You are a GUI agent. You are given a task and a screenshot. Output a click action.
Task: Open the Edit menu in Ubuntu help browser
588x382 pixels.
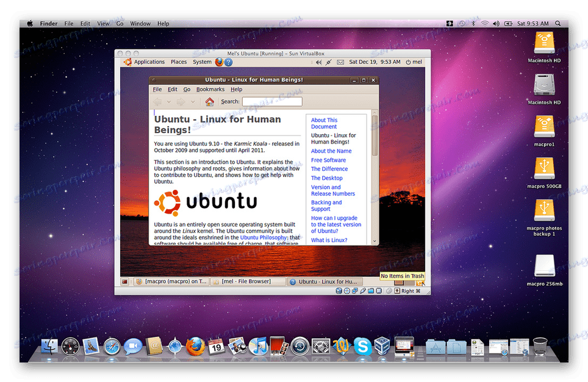coord(173,89)
